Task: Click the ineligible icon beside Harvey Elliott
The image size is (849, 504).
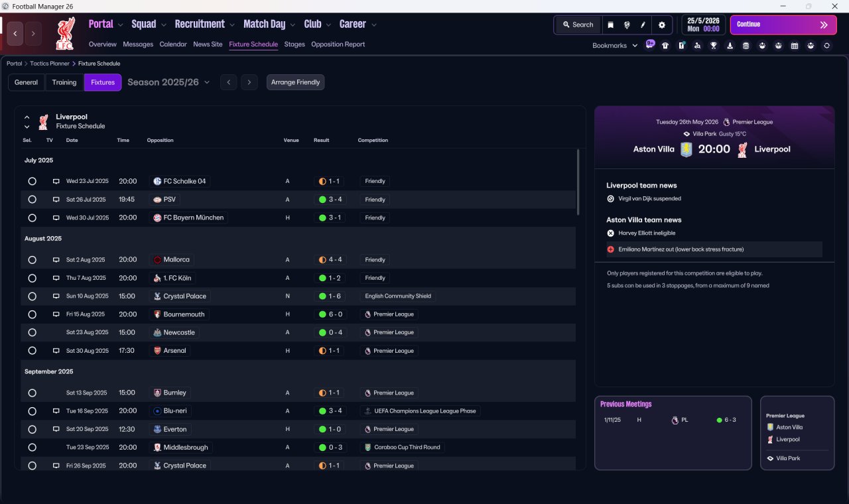Action: click(x=610, y=233)
